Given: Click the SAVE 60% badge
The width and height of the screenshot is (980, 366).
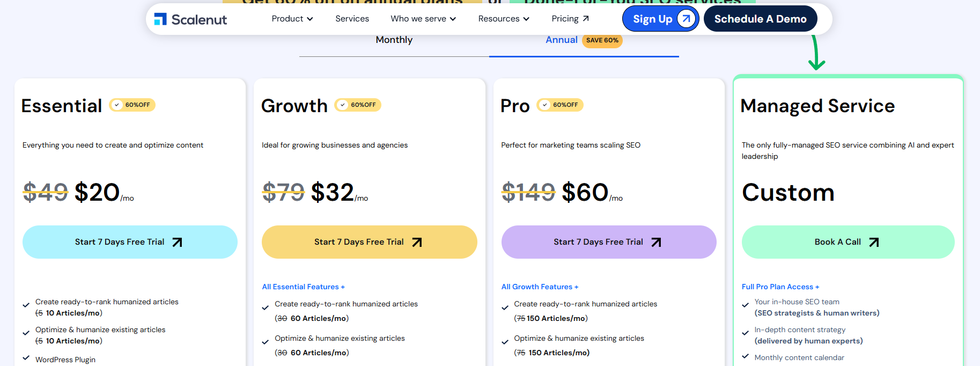Looking at the screenshot, I should (x=602, y=40).
